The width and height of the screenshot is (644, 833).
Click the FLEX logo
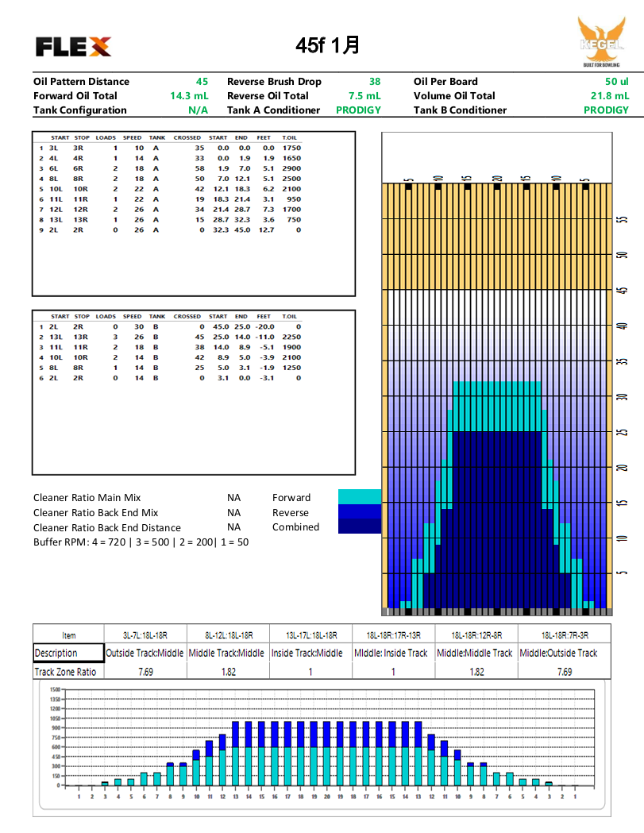(73, 47)
